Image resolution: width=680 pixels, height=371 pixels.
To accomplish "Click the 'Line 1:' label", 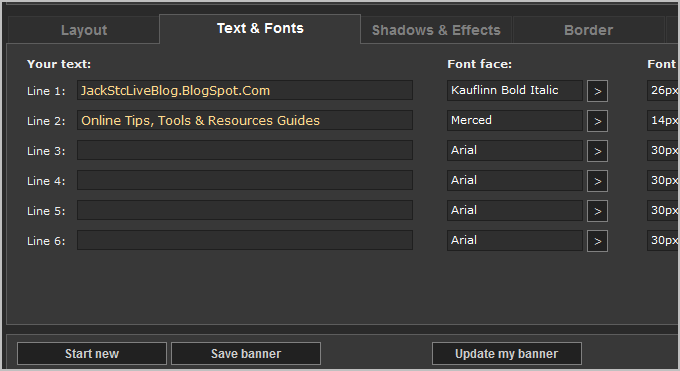I will (x=46, y=91).
